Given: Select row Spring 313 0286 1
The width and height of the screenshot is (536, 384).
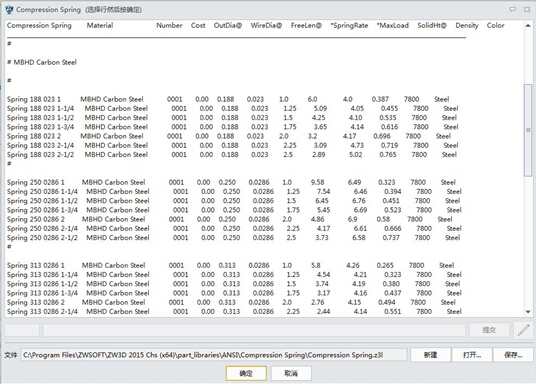Looking at the screenshot, I should click(230, 265).
